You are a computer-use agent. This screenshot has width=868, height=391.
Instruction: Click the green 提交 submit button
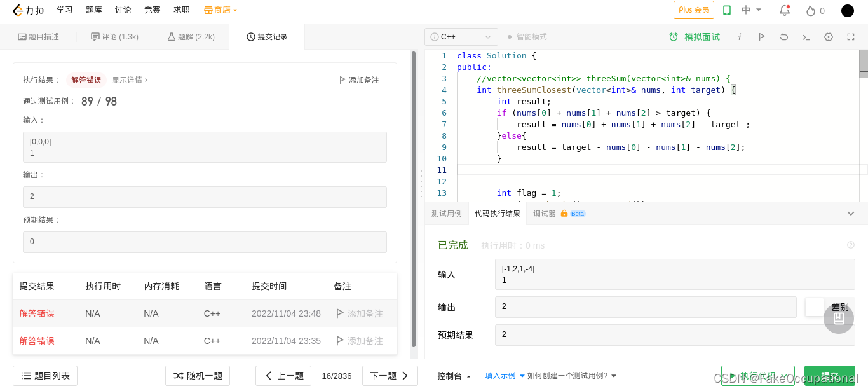830,376
